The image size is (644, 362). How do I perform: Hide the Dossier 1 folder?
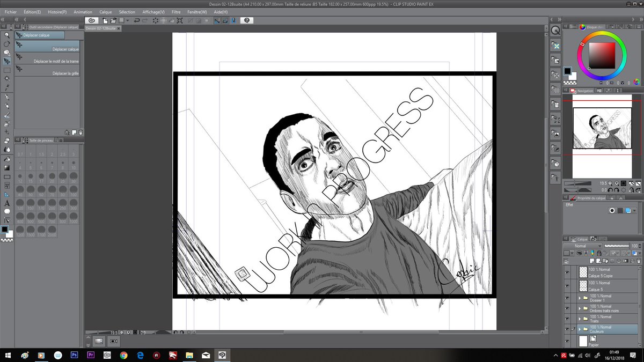tap(567, 298)
